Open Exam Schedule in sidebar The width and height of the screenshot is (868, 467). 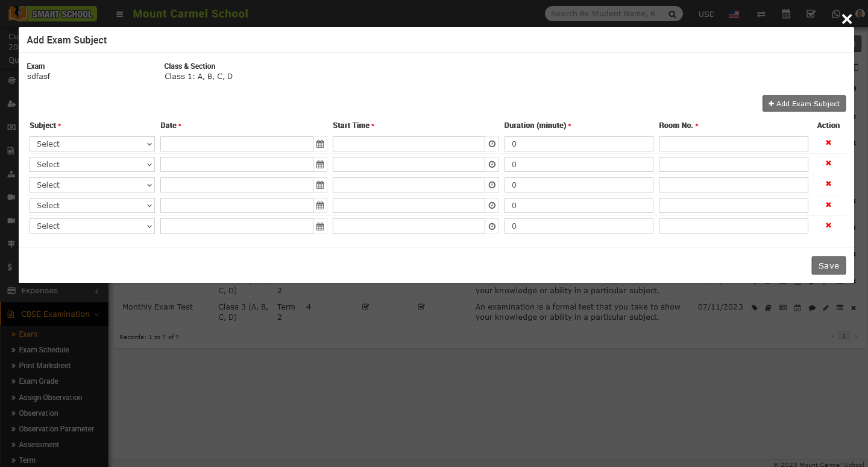pyautogui.click(x=44, y=350)
